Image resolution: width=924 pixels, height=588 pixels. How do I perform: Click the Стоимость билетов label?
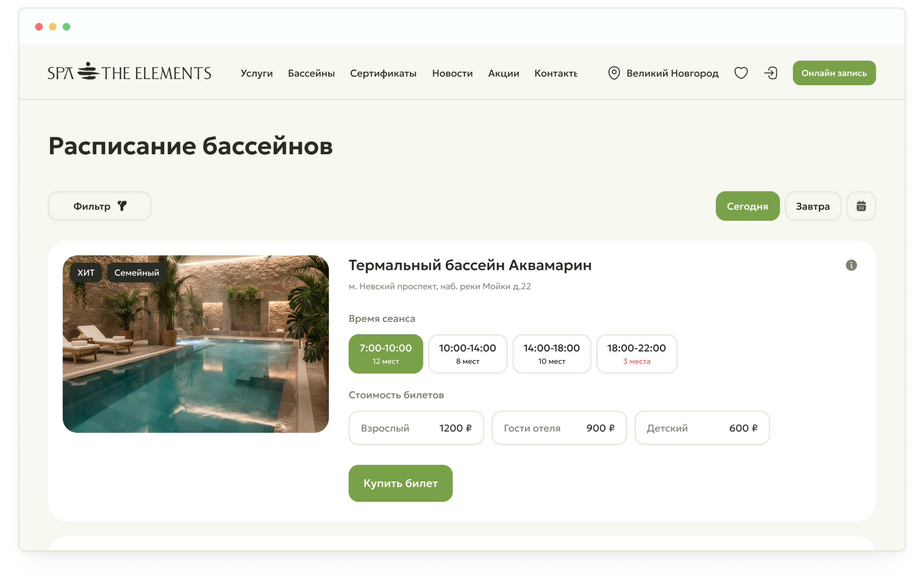pos(396,395)
